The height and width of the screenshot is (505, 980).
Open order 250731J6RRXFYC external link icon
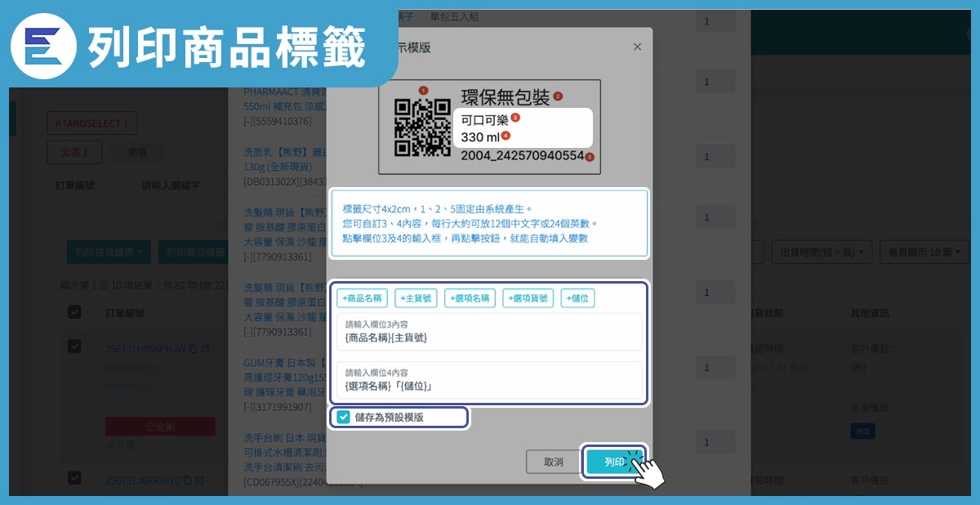click(x=200, y=480)
